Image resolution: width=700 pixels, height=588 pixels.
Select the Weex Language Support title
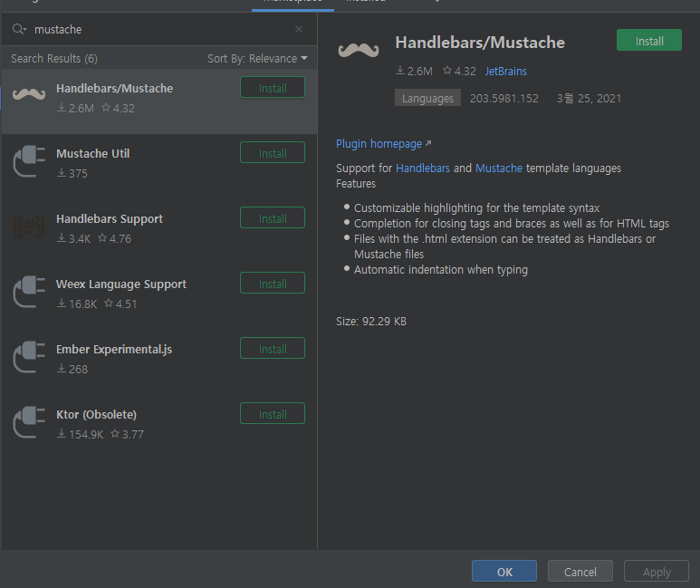[121, 284]
